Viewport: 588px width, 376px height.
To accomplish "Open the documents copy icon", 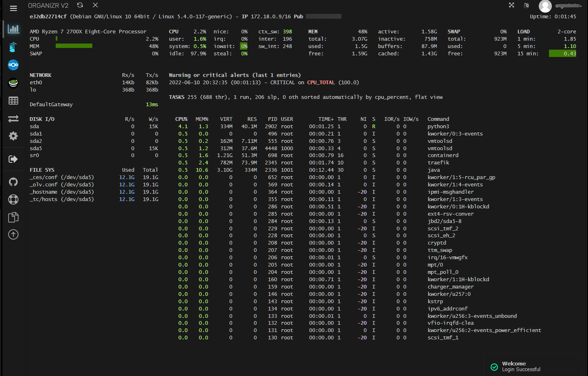I will pyautogui.click(x=13, y=217).
